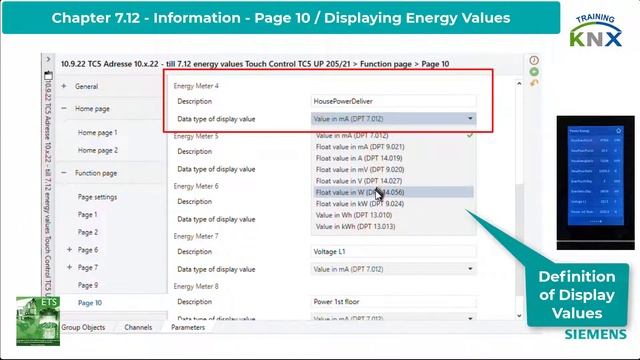
Task: Expand the General section
Action: (x=64, y=86)
